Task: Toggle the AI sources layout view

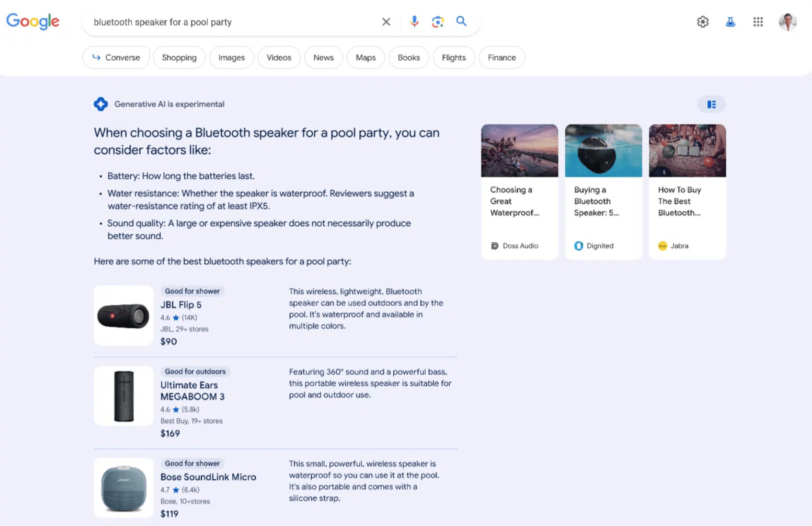Action: (711, 104)
